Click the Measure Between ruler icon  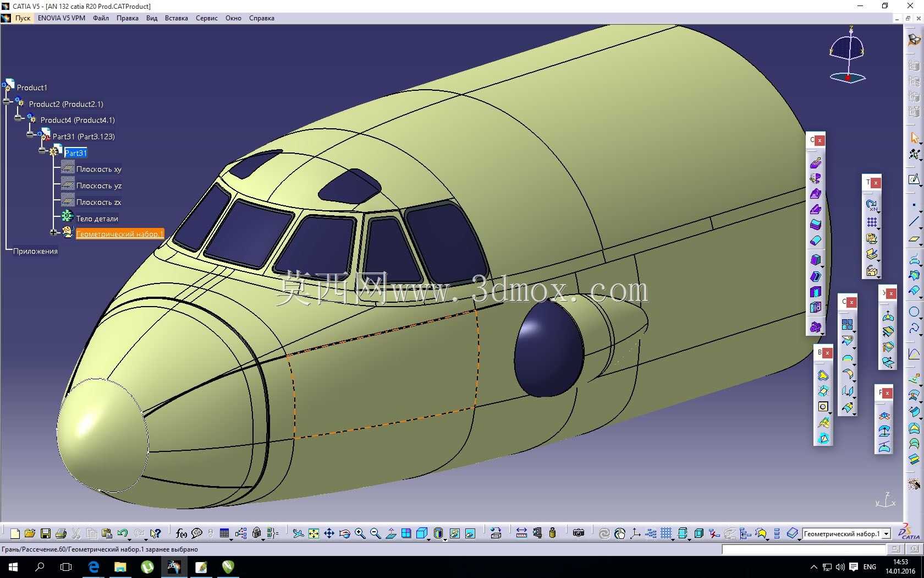(521, 533)
